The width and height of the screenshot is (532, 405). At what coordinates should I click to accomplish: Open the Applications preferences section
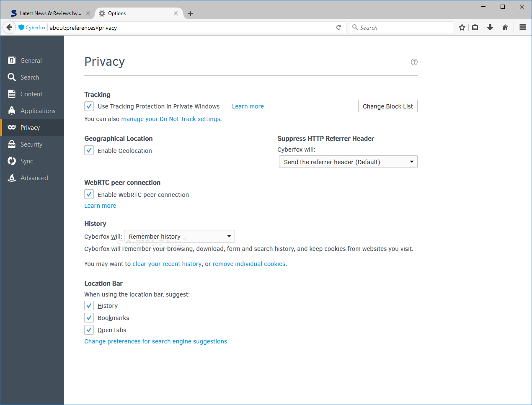click(x=32, y=111)
